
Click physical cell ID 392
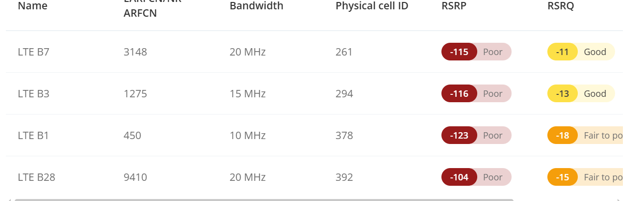[344, 177]
